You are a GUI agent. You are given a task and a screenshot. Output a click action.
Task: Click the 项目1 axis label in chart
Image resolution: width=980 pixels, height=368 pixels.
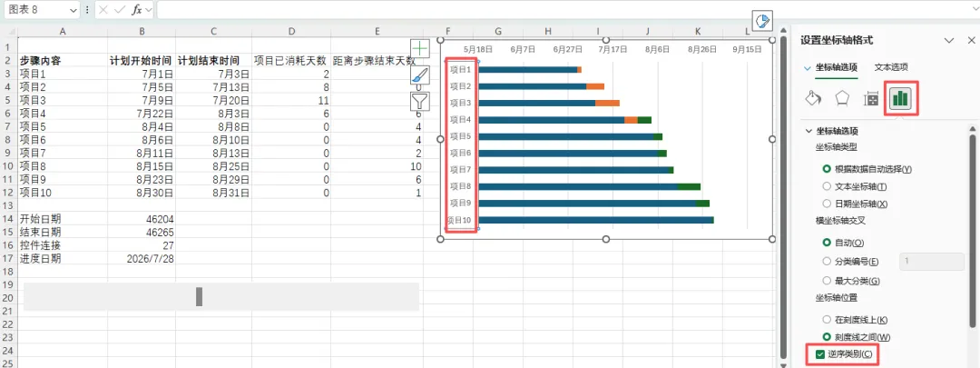click(461, 69)
